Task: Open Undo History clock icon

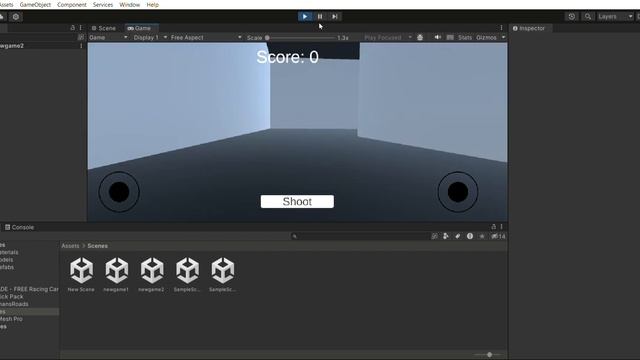Action: pos(571,17)
